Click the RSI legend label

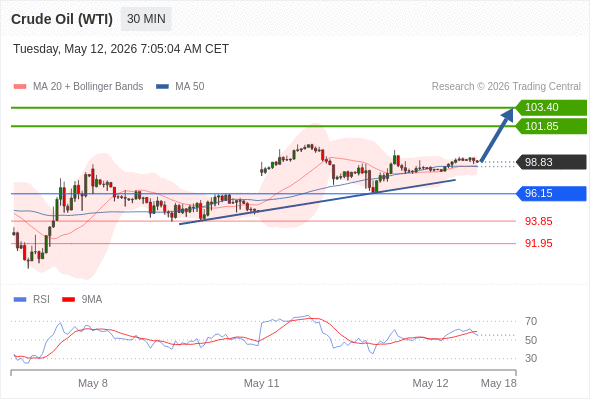[x=41, y=300]
